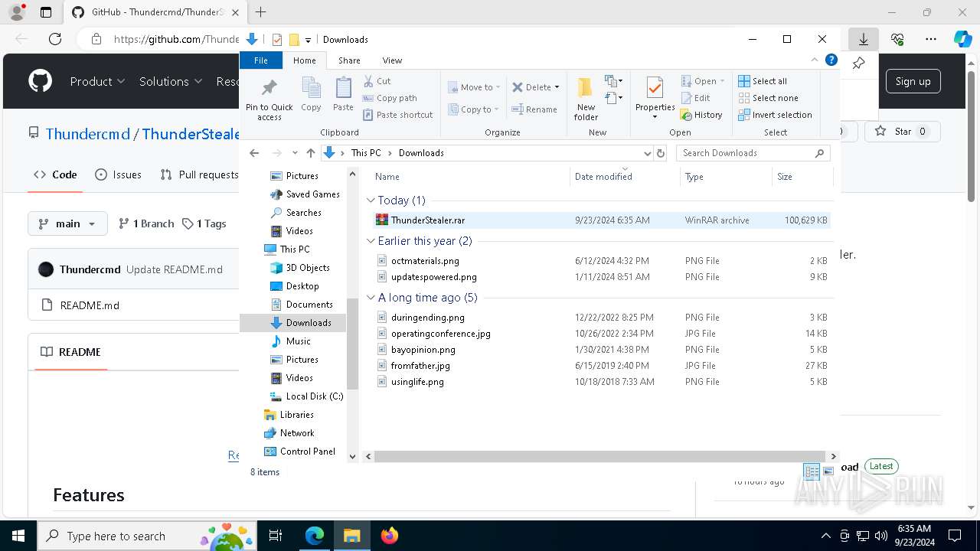The width and height of the screenshot is (980, 551).
Task: Open Move to dropdown
Action: point(474,87)
